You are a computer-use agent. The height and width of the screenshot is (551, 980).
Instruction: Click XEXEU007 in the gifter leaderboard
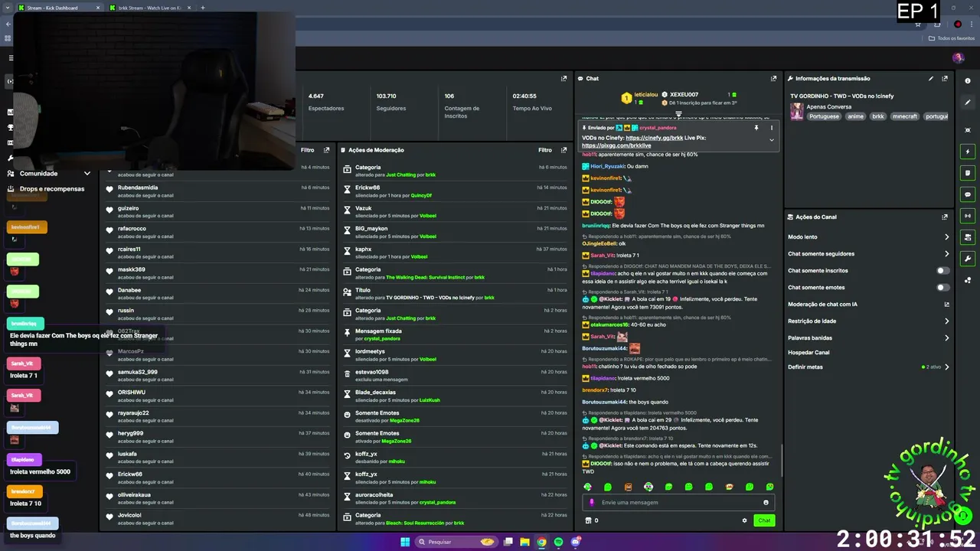[x=684, y=95]
